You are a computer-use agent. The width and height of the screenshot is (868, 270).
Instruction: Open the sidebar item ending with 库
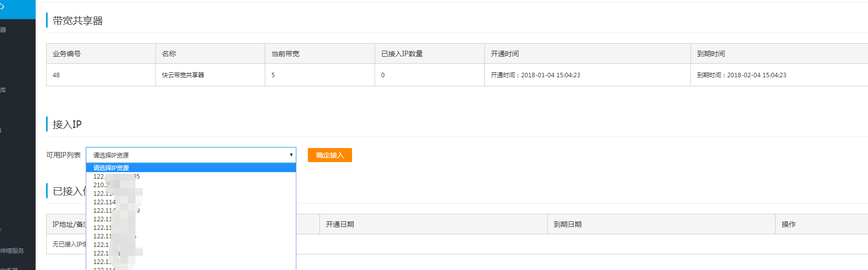(x=3, y=90)
